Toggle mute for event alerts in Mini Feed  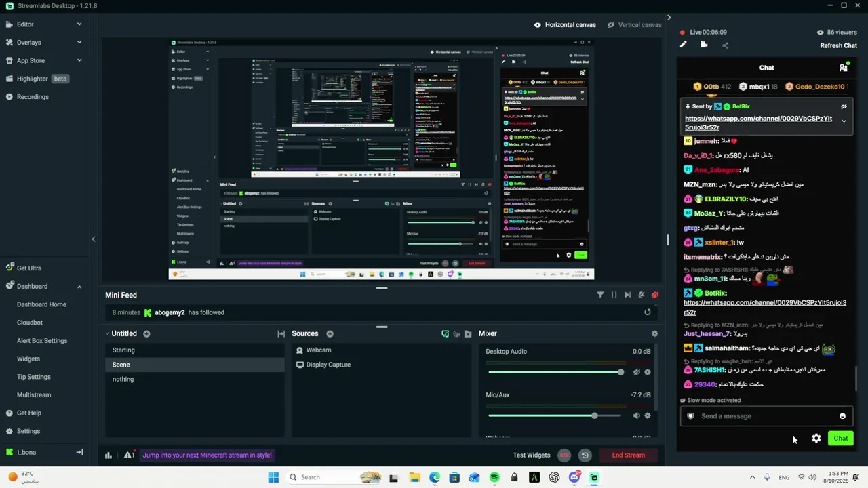click(x=641, y=295)
